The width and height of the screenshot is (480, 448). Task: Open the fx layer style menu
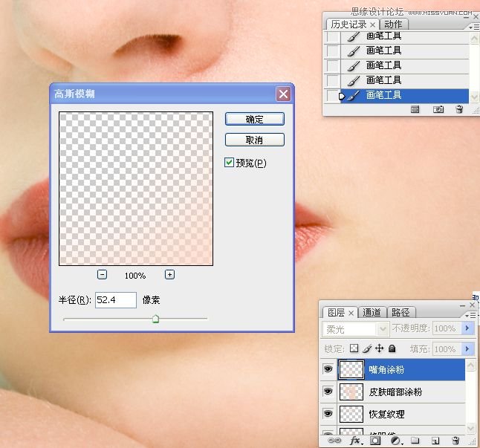356,441
